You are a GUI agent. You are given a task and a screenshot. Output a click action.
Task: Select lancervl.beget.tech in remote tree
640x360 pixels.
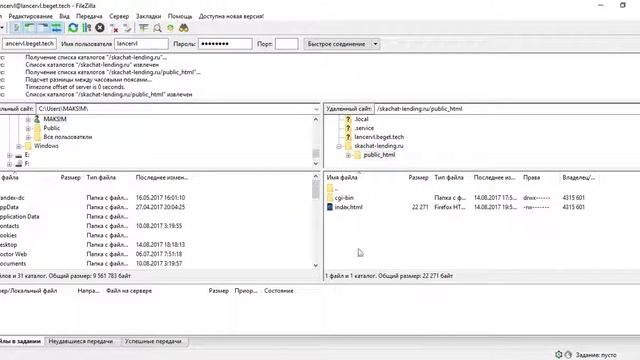[x=379, y=137]
